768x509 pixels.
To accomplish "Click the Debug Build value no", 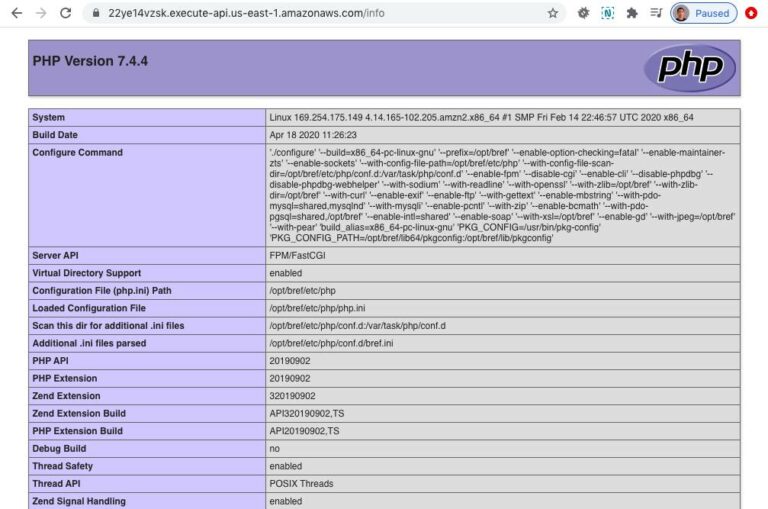I will tap(275, 449).
